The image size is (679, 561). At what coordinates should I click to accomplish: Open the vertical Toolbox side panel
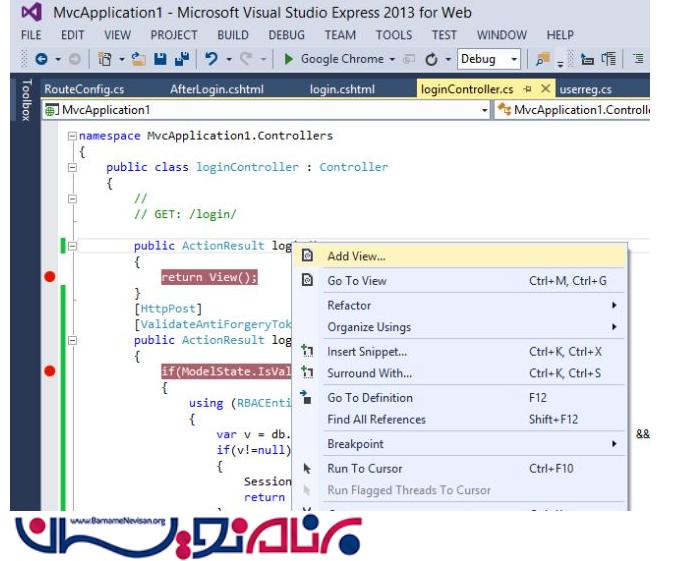[x=25, y=100]
